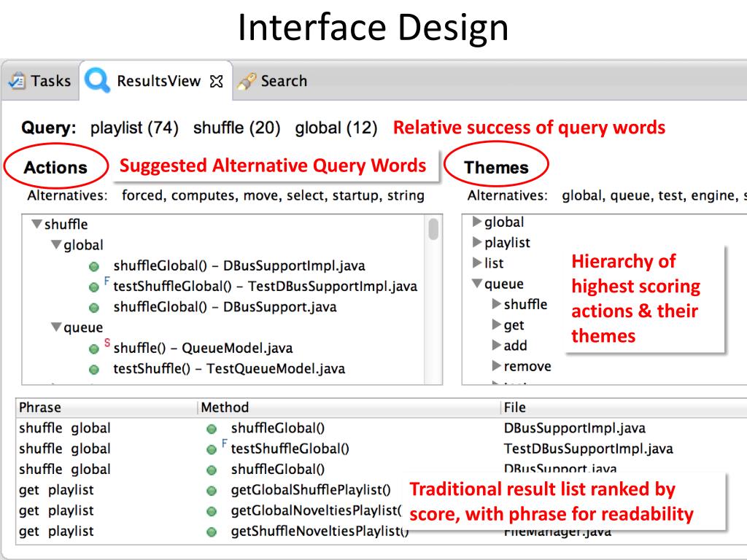Click green dot beside getGlobalNoveltiesPlaylist in table
This screenshot has width=747, height=560.
click(x=212, y=511)
